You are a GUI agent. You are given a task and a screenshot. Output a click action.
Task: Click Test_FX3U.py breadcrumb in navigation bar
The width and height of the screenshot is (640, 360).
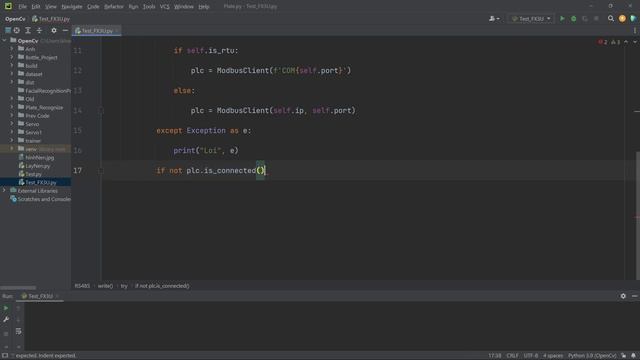pos(51,19)
